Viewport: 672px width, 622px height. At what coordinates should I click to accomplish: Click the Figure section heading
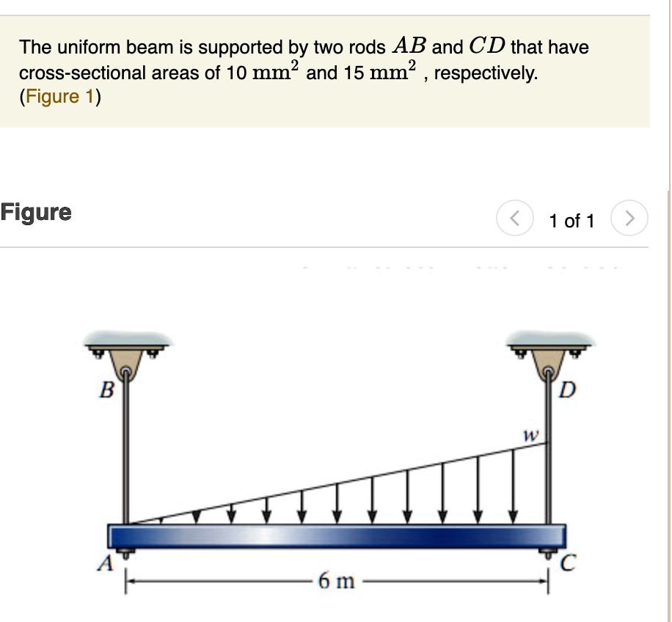click(34, 212)
